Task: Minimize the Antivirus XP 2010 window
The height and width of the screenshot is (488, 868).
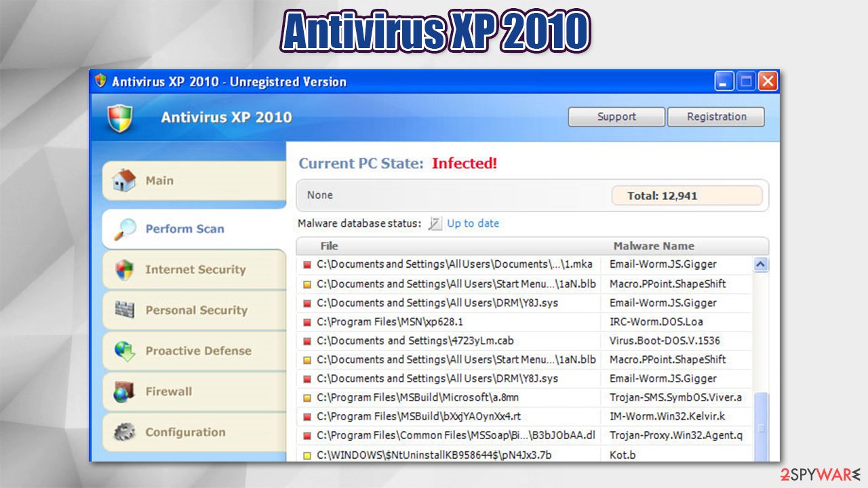Action: click(724, 82)
